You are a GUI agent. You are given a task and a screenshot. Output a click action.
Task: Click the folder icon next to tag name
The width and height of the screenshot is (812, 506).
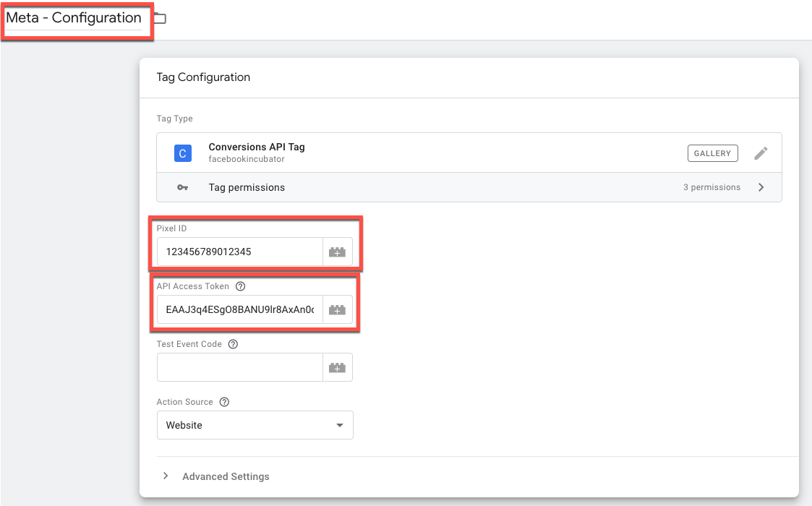(161, 19)
